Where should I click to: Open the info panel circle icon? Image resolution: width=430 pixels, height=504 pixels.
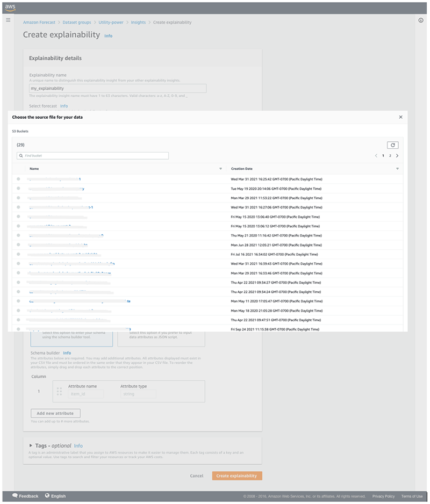[421, 20]
